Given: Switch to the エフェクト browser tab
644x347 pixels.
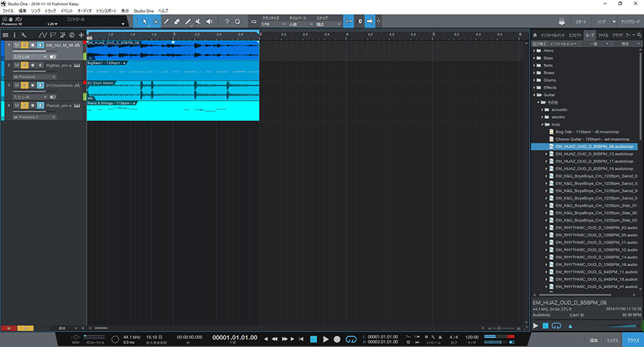Looking at the screenshot, I should [x=575, y=34].
